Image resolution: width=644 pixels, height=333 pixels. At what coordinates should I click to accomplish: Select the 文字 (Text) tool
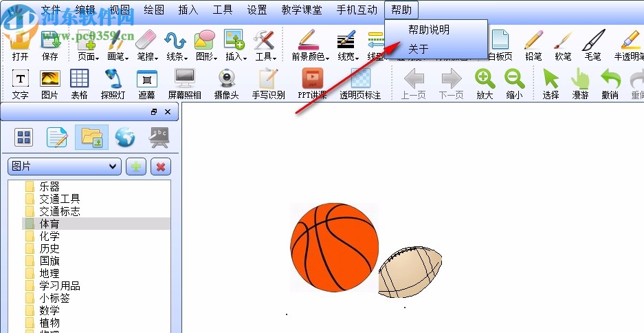pyautogui.click(x=20, y=84)
